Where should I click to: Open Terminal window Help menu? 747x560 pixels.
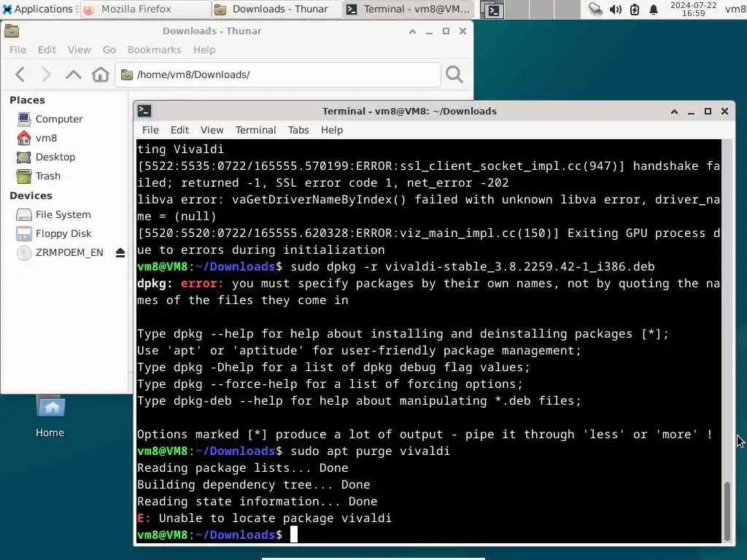[332, 130]
